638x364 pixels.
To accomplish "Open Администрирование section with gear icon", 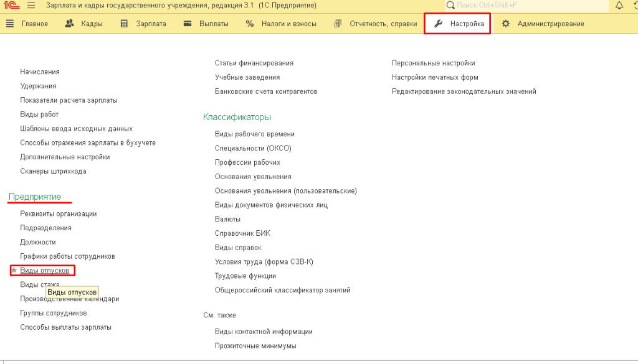I will pyautogui.click(x=543, y=24).
